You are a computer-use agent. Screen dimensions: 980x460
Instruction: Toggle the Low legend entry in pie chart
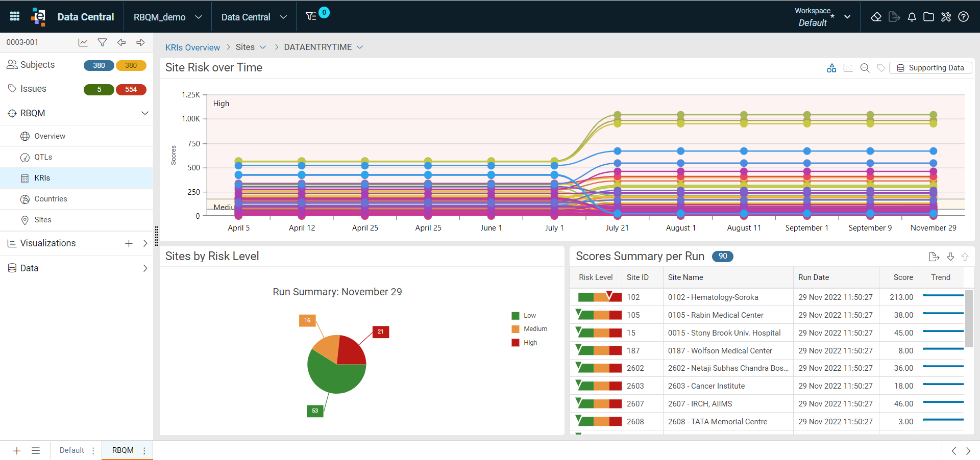(x=524, y=316)
